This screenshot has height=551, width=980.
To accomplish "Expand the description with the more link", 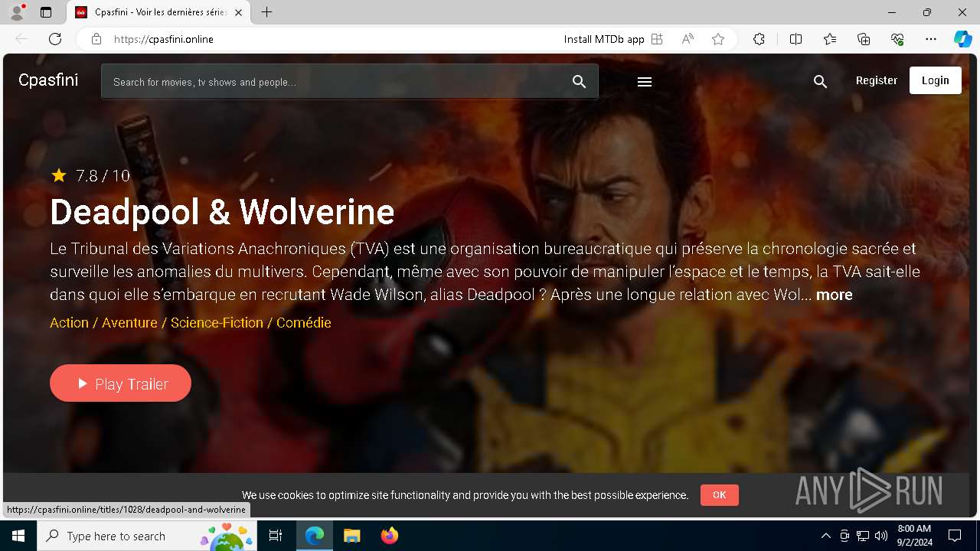I will pyautogui.click(x=834, y=295).
